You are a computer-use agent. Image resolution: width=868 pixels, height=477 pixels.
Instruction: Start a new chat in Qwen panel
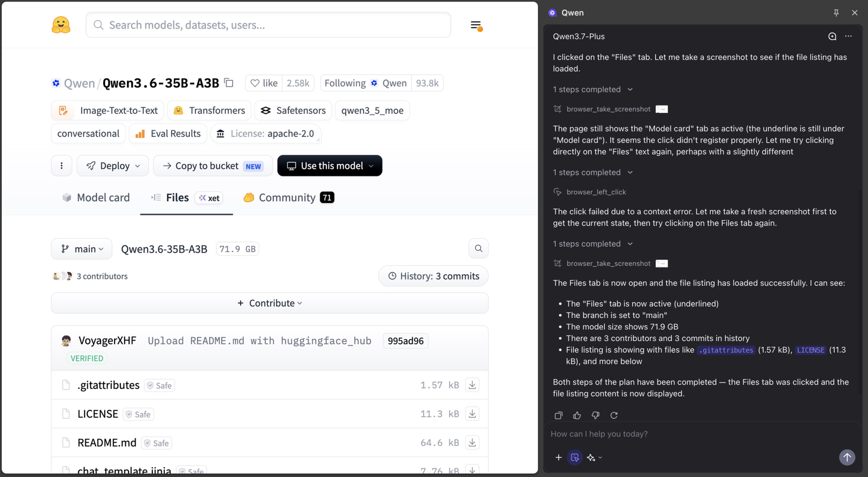[832, 36]
